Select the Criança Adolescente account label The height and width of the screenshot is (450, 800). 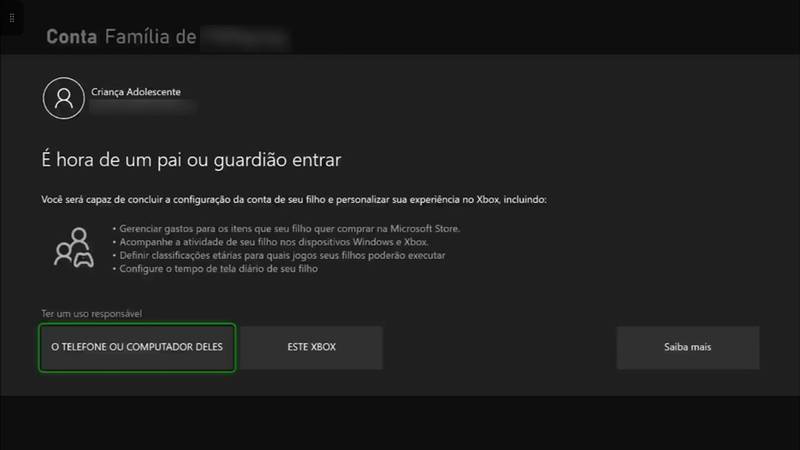[x=136, y=92]
